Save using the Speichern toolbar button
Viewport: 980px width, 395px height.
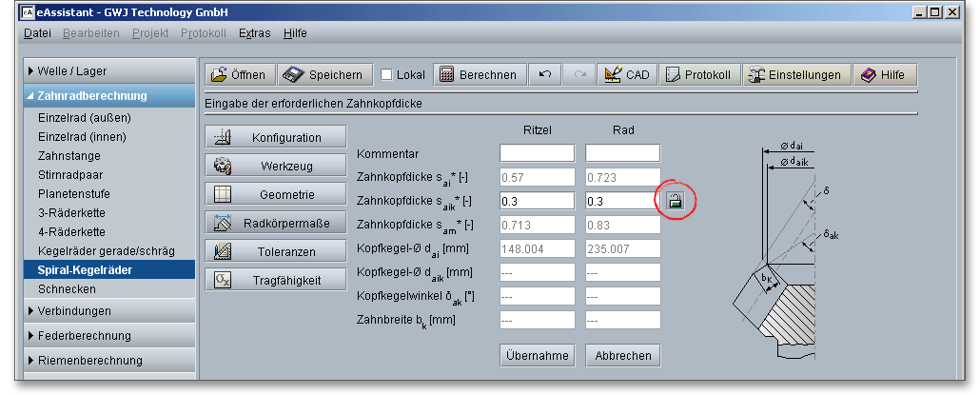pos(324,75)
